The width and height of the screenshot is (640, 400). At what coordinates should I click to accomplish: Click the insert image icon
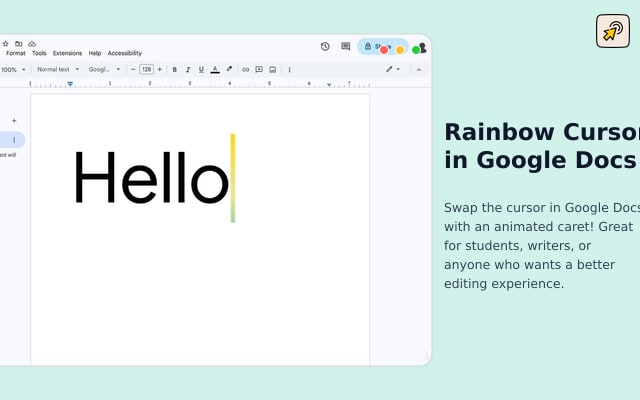[273, 70]
